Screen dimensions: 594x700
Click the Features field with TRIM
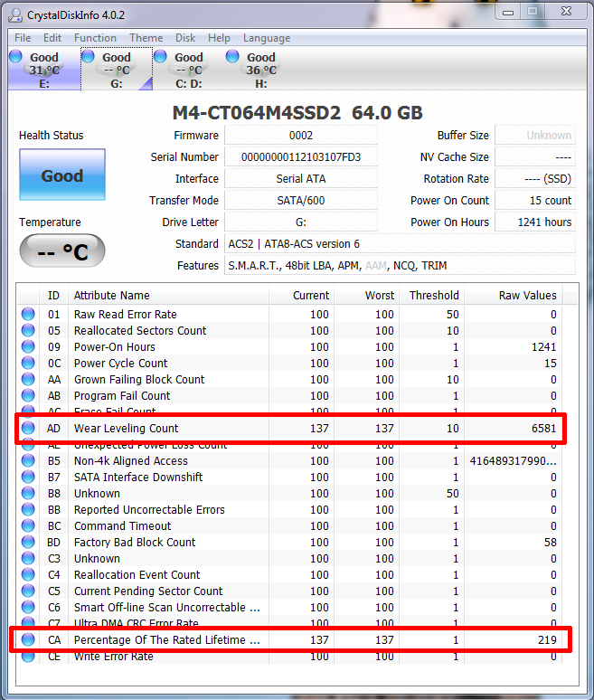(400, 266)
